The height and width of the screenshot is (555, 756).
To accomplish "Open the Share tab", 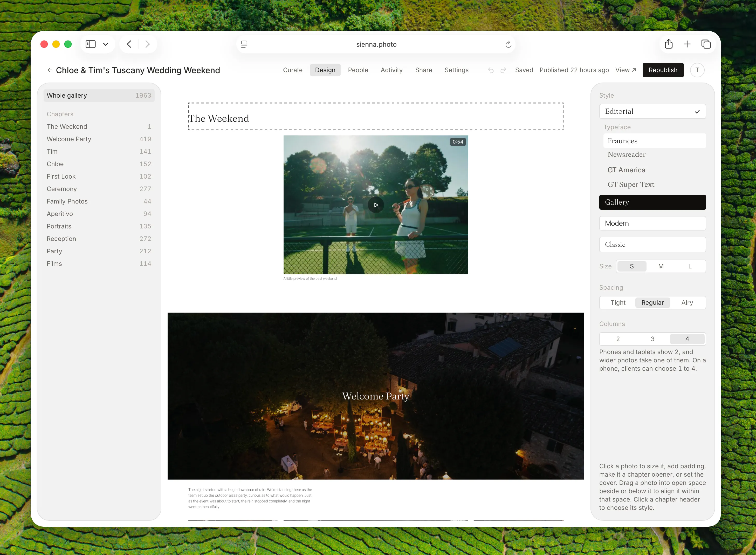I will click(x=423, y=70).
